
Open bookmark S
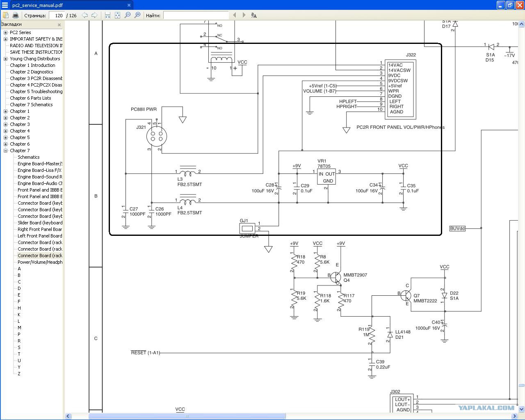19,347
